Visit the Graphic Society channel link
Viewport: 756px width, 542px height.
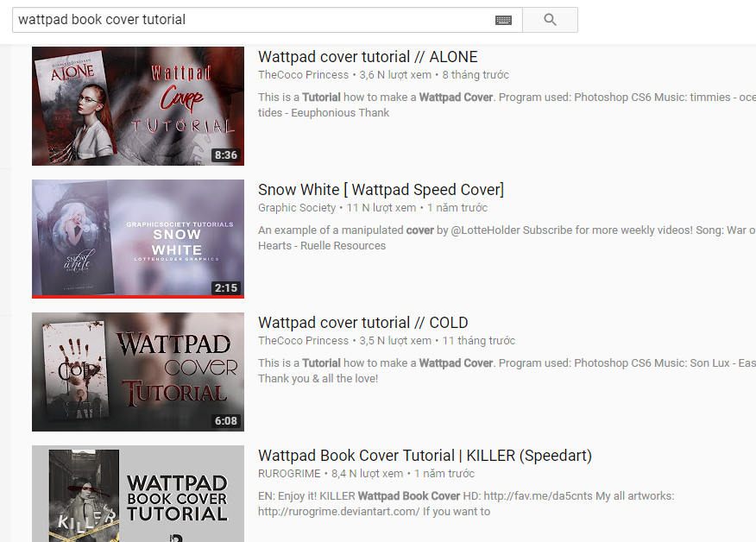[x=297, y=208]
